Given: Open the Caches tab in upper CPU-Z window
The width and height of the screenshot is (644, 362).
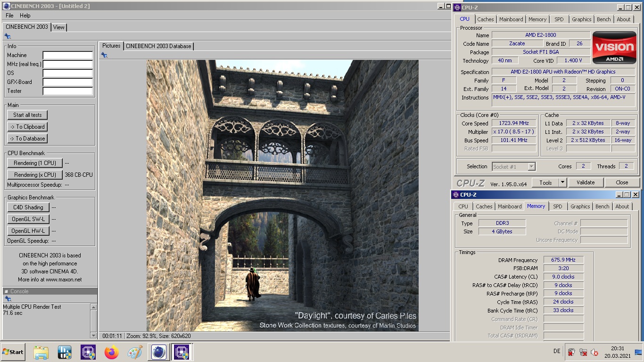Looking at the screenshot, I should [485, 19].
